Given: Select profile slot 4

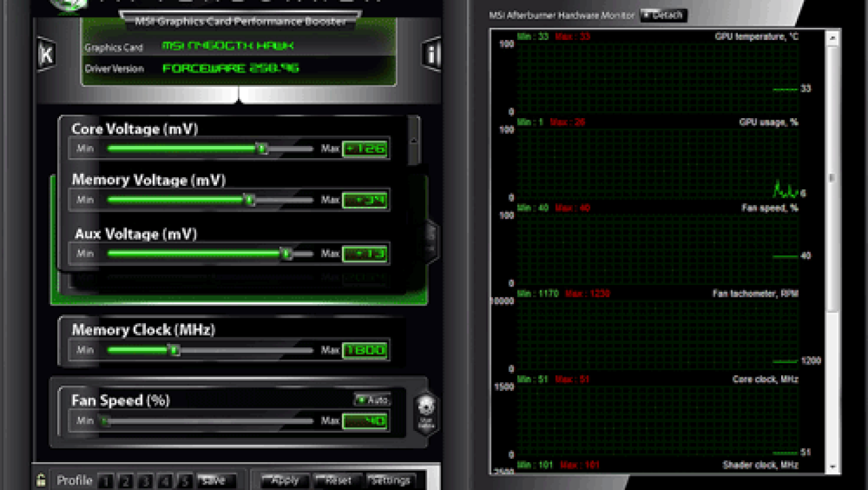Looking at the screenshot, I should [x=165, y=481].
